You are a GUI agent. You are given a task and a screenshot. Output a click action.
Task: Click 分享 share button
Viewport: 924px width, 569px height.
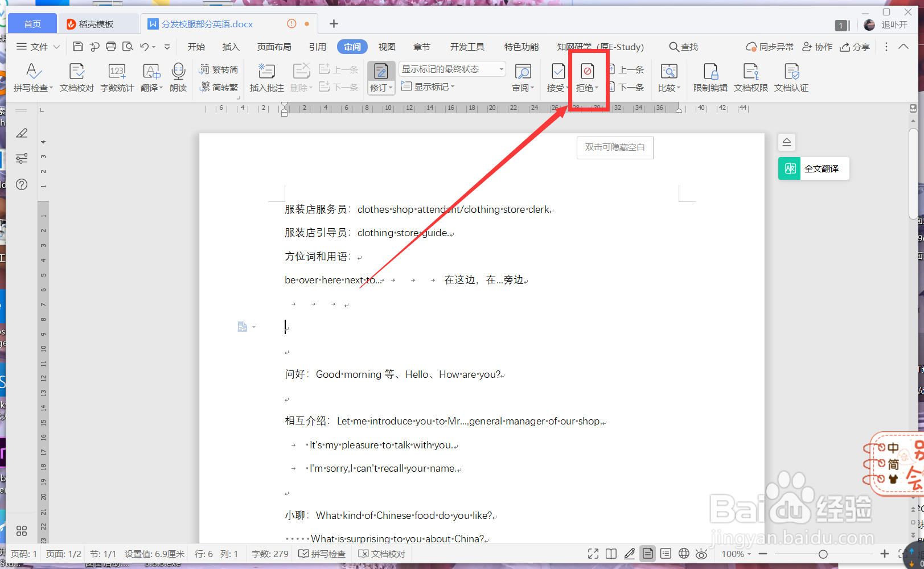(x=855, y=47)
